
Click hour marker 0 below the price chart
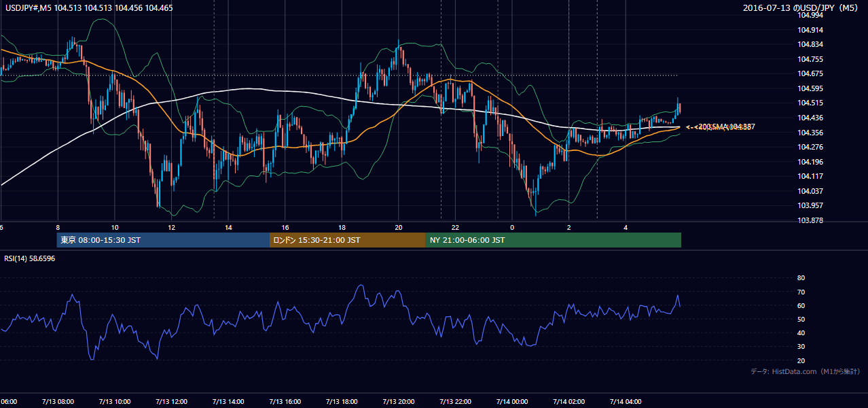(512, 228)
